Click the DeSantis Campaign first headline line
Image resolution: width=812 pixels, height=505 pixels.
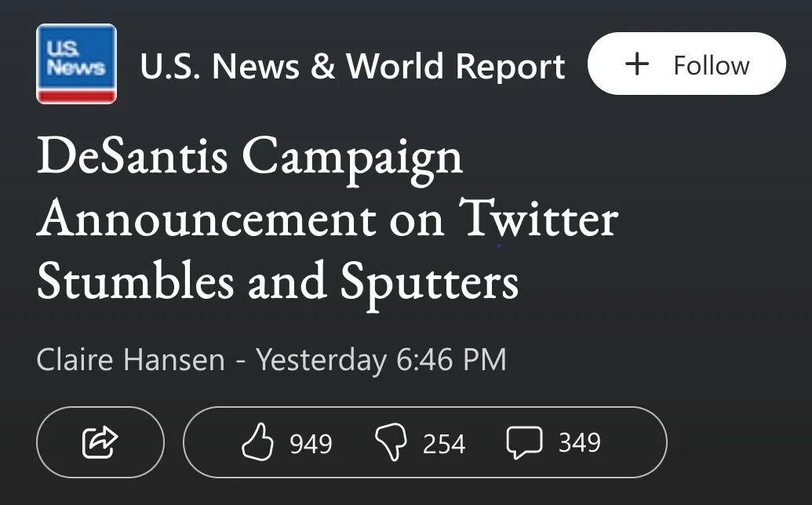249,157
